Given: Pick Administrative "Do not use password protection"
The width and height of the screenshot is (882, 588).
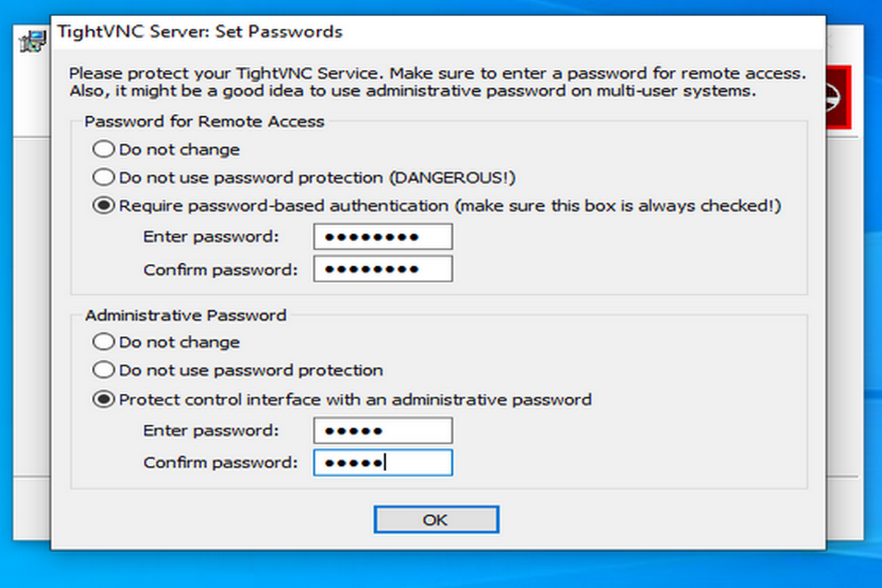Looking at the screenshot, I should tap(104, 370).
